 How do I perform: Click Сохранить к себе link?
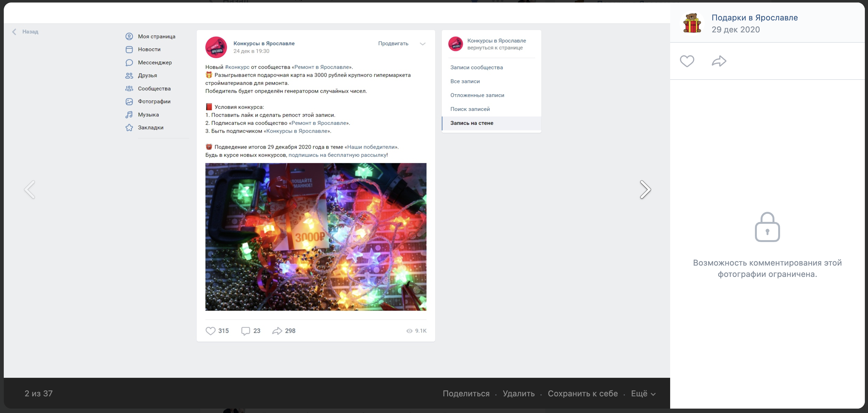click(583, 394)
